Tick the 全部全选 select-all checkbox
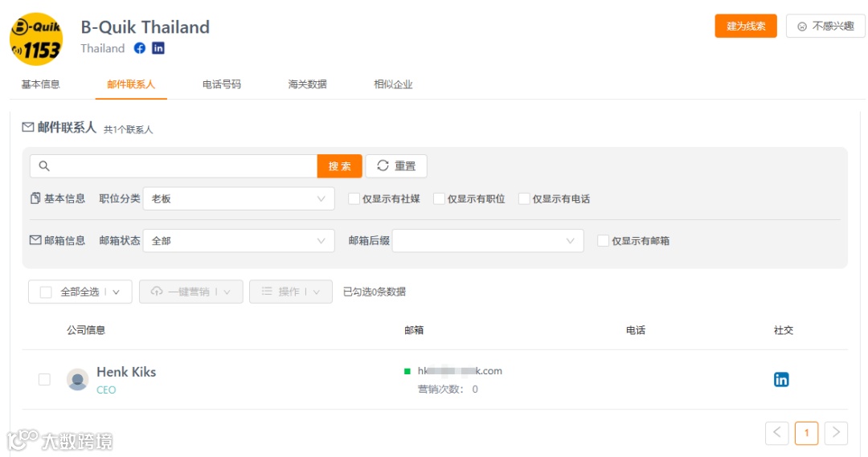The image size is (868, 457). pos(46,292)
